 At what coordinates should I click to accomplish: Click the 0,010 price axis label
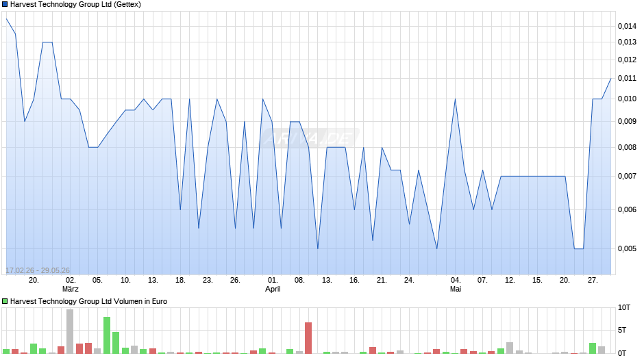point(627,99)
